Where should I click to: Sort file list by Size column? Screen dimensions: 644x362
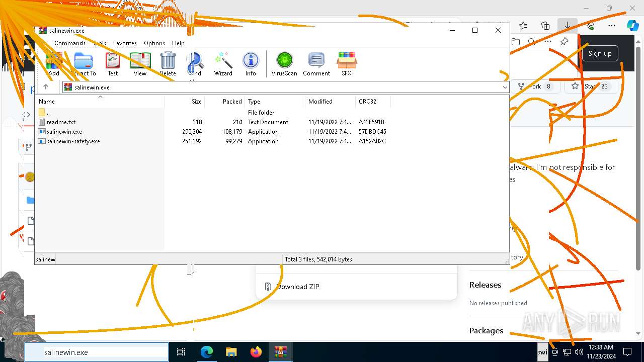pyautogui.click(x=184, y=101)
